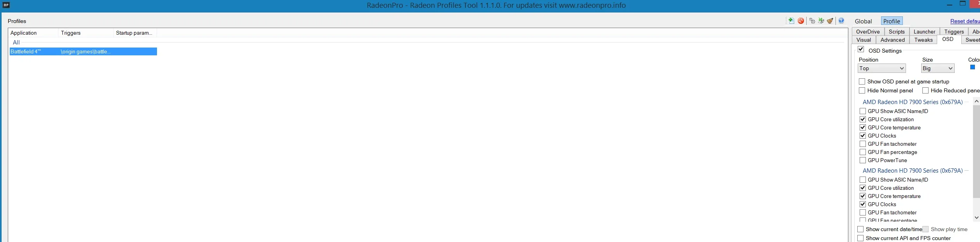This screenshot has width=980, height=242.
Task: Uncheck GPU Core temperature in lower GPU list
Action: pos(863,196)
